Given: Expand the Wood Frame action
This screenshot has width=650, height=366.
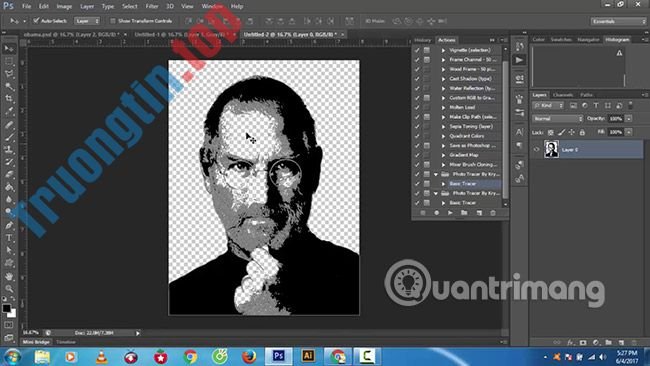Looking at the screenshot, I should point(443,69).
